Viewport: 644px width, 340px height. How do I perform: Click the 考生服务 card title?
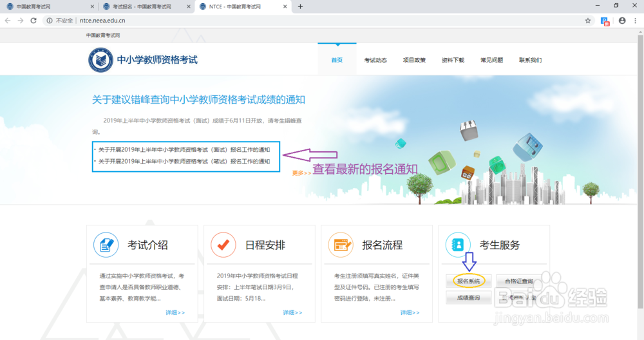(x=500, y=245)
